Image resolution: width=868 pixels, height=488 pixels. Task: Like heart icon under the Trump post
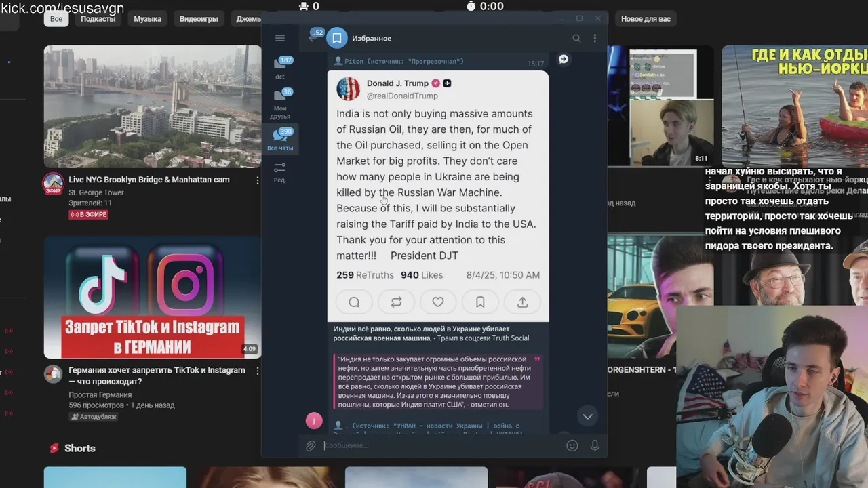coord(438,302)
